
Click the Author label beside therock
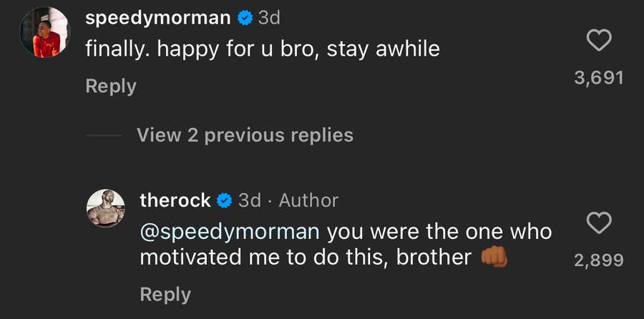pyautogui.click(x=308, y=200)
